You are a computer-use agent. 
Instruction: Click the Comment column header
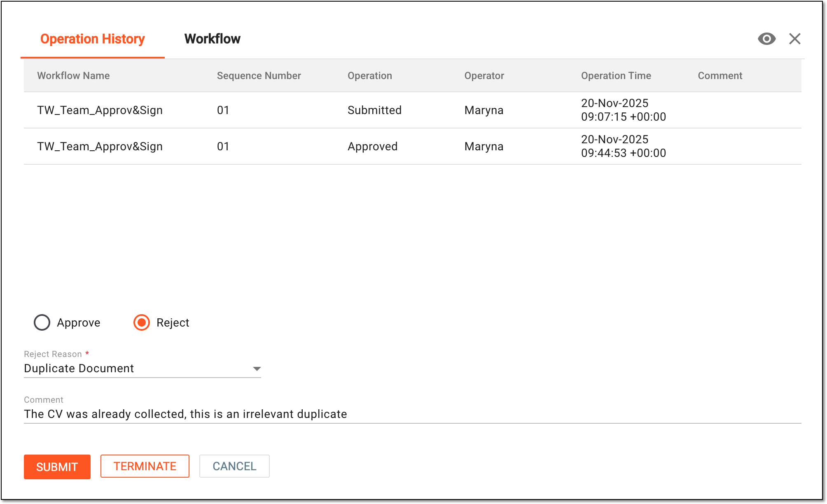pos(720,76)
